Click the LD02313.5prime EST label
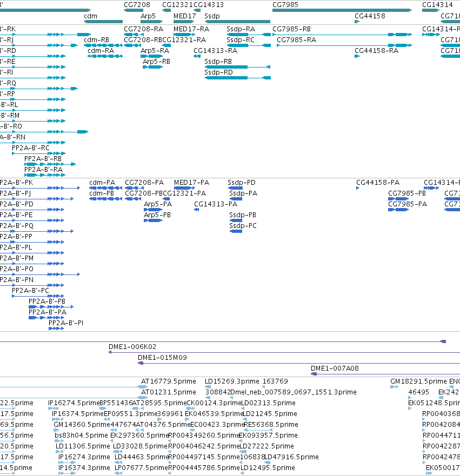Viewport: 460px width, 476px height. [x=268, y=403]
